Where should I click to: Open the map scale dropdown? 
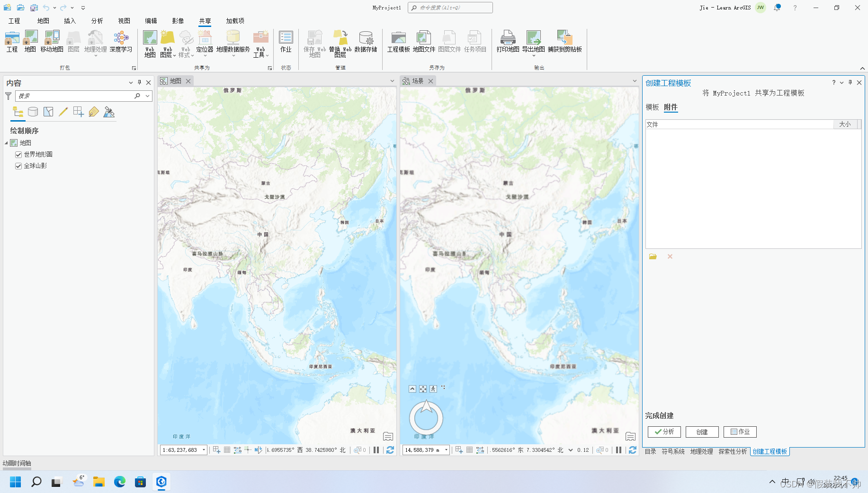point(204,450)
